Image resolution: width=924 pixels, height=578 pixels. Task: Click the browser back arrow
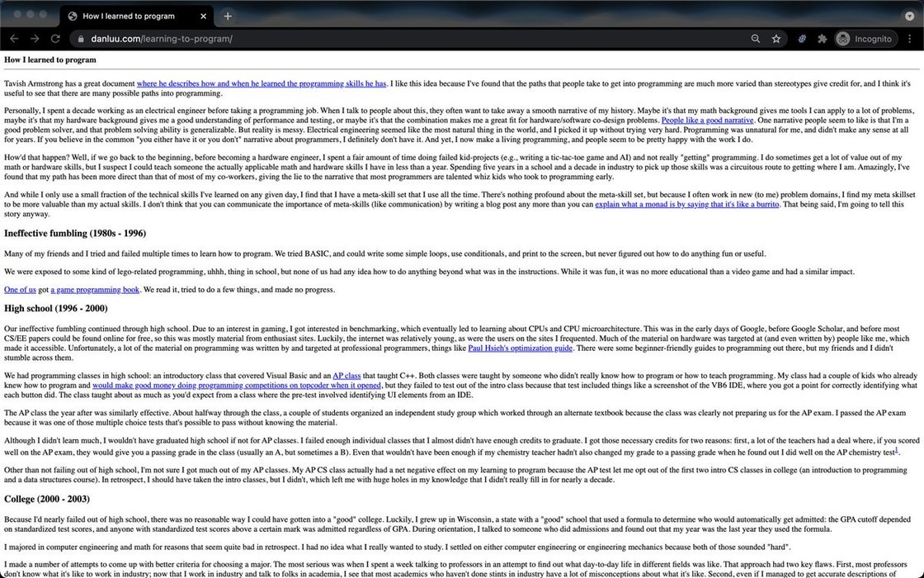14,39
